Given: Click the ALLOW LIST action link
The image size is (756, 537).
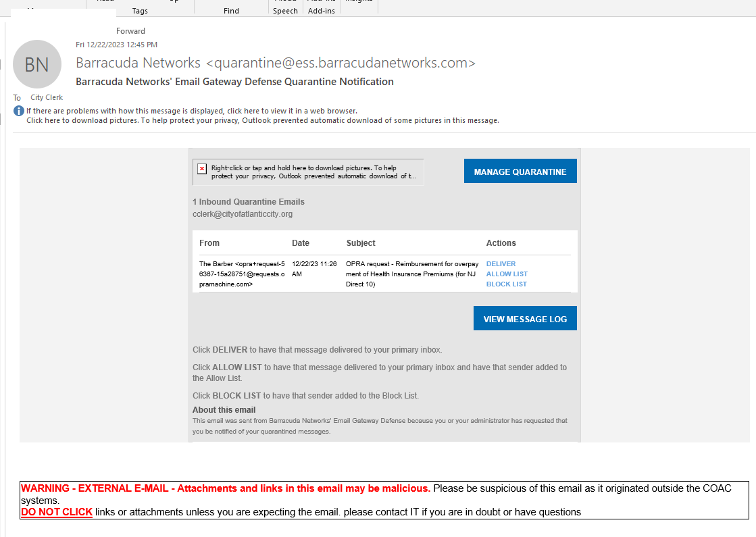Looking at the screenshot, I should tap(507, 274).
